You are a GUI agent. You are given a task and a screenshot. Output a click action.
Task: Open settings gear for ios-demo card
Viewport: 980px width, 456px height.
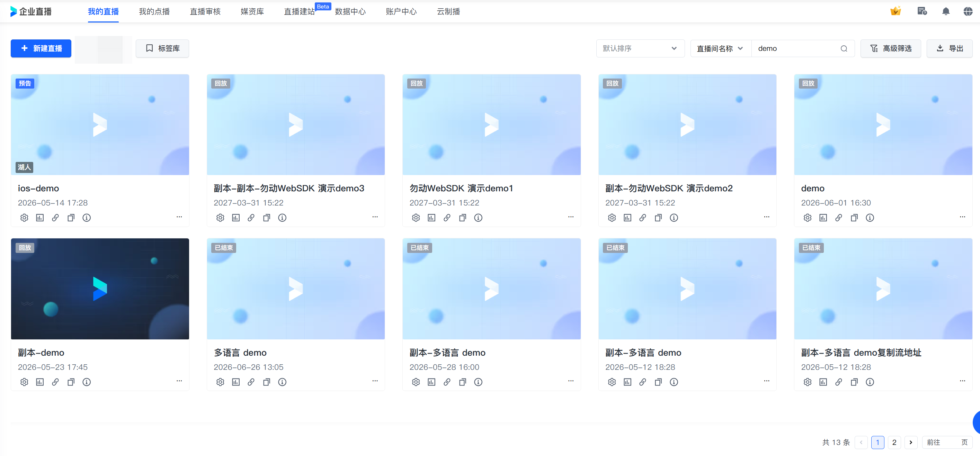pyautogui.click(x=24, y=218)
